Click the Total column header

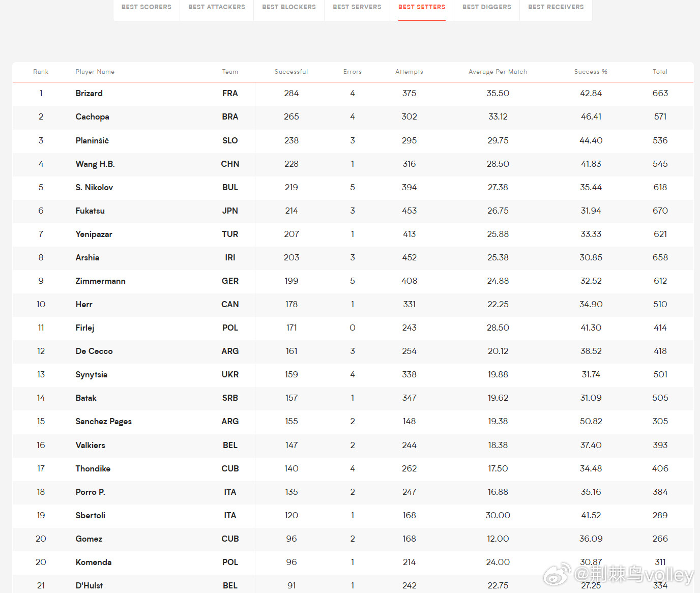coord(660,72)
